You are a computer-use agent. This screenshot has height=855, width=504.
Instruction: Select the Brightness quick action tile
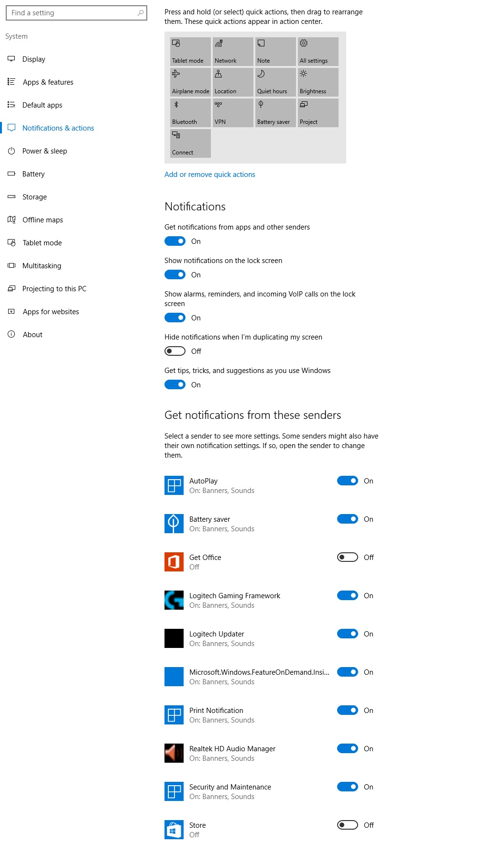pos(318,82)
